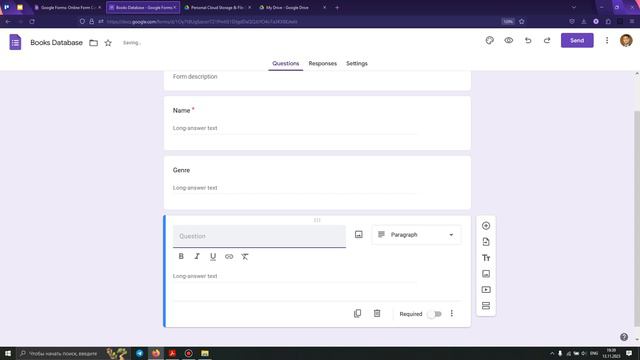Open the browser tab list dropdown
The image size is (640, 360).
tap(573, 7)
